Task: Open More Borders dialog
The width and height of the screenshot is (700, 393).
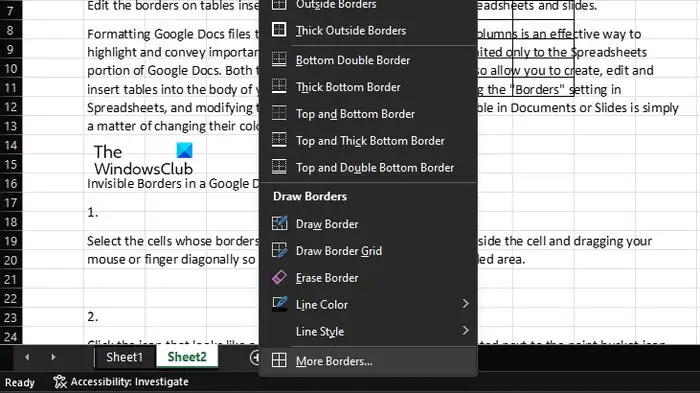Action: point(368,361)
